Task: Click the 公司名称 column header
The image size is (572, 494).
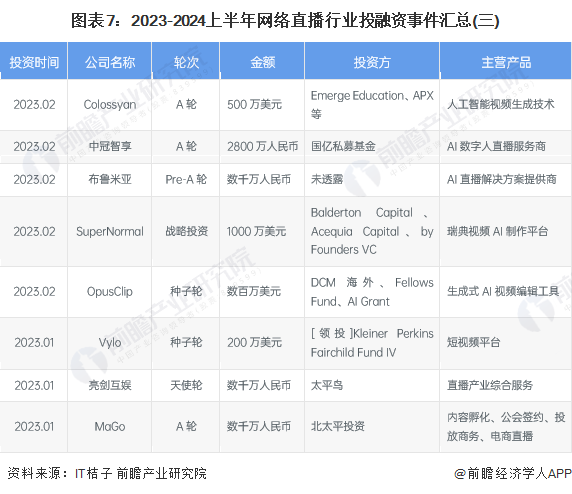Action: pos(110,62)
